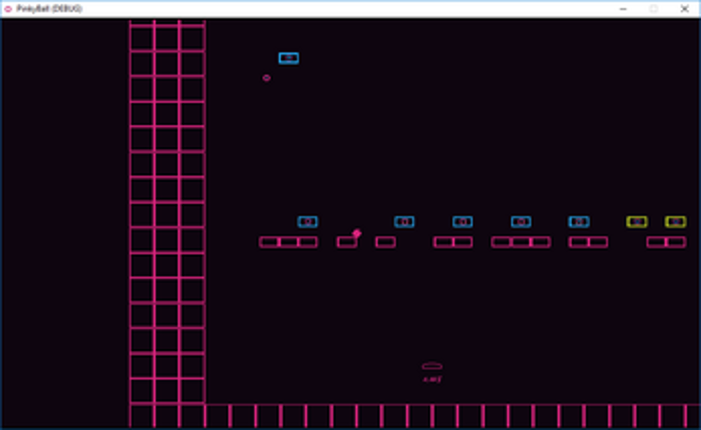Click the small pink label under the saucer
This screenshot has width=701, height=430.
[432, 379]
